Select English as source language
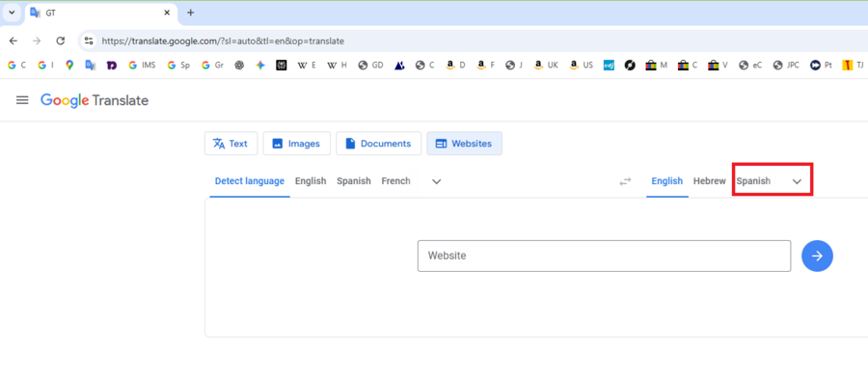The image size is (868, 377). (x=311, y=181)
